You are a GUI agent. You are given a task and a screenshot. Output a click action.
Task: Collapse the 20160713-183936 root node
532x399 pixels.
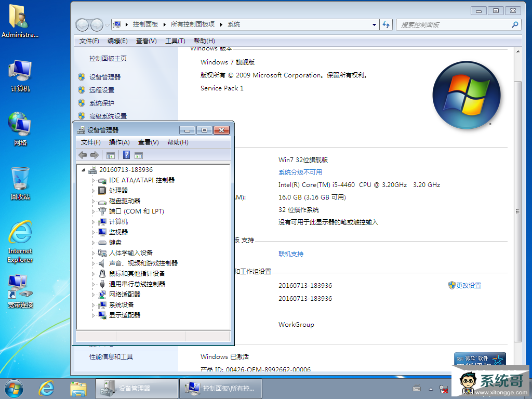(x=83, y=170)
